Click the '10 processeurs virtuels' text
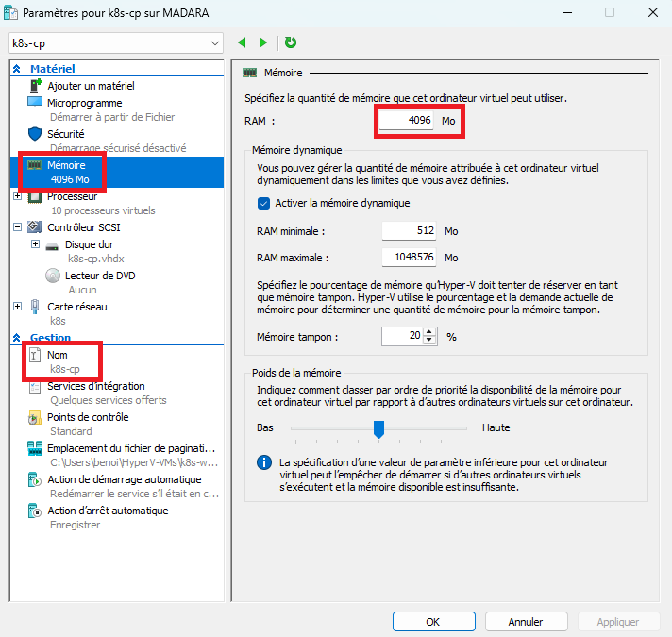 click(x=103, y=210)
